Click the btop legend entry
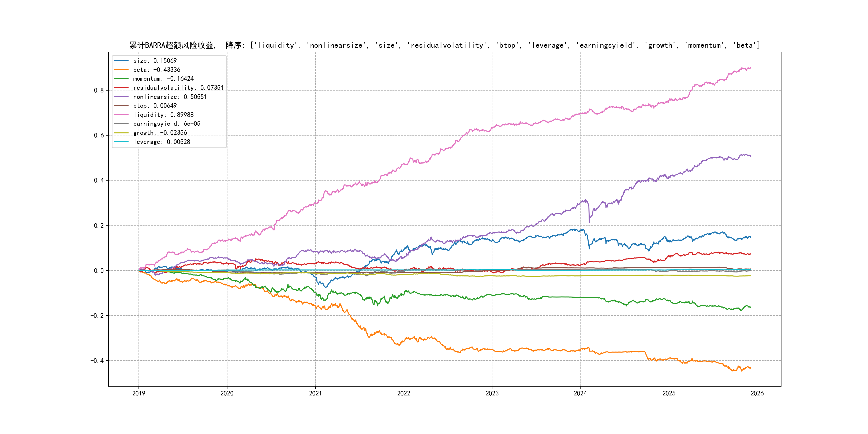 click(x=155, y=106)
